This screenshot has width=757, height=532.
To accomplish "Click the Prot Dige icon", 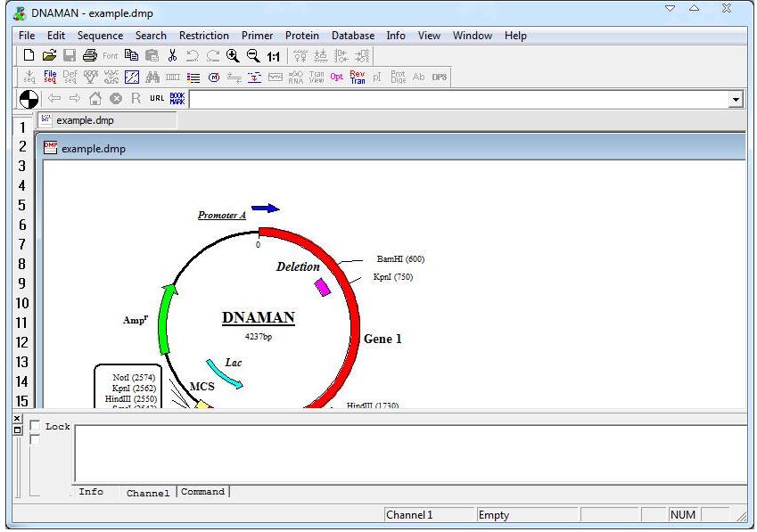I will (x=399, y=77).
